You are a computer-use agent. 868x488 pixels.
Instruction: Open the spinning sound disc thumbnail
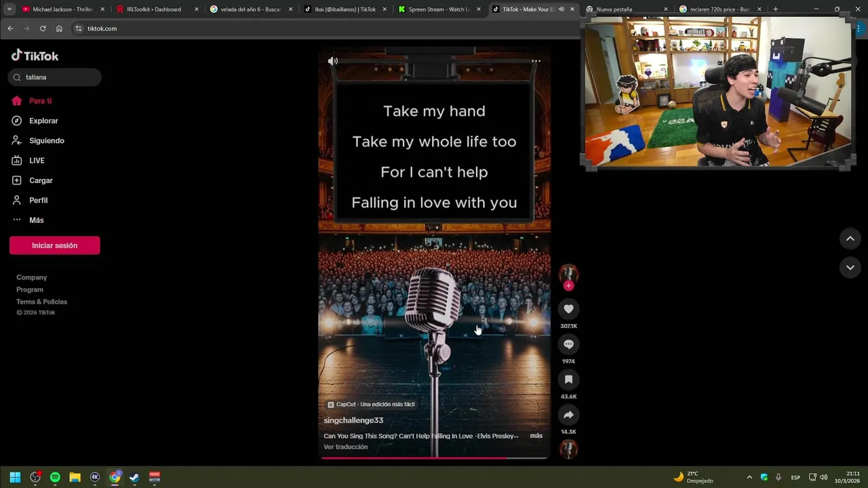click(x=568, y=449)
